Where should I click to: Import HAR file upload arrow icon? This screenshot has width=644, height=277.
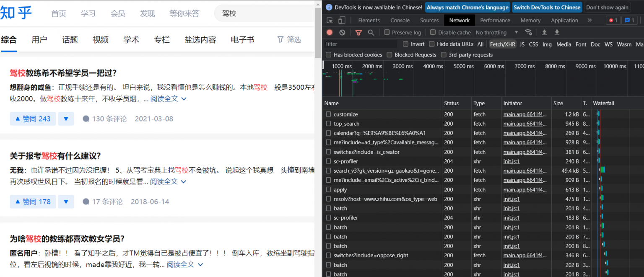point(544,32)
